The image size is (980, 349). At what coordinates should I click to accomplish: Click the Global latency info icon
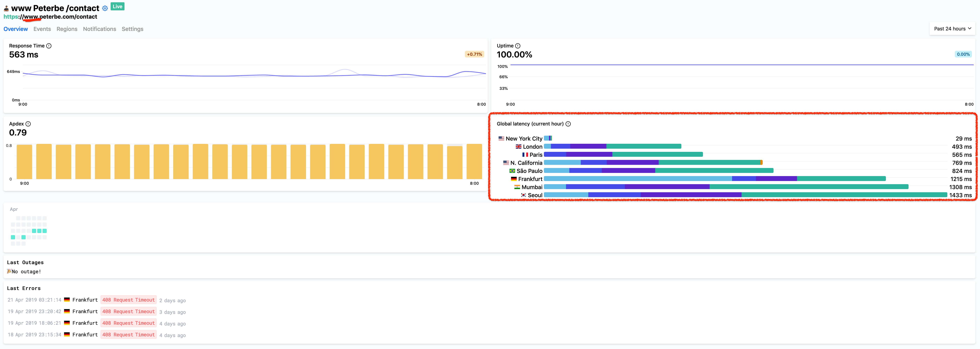568,124
